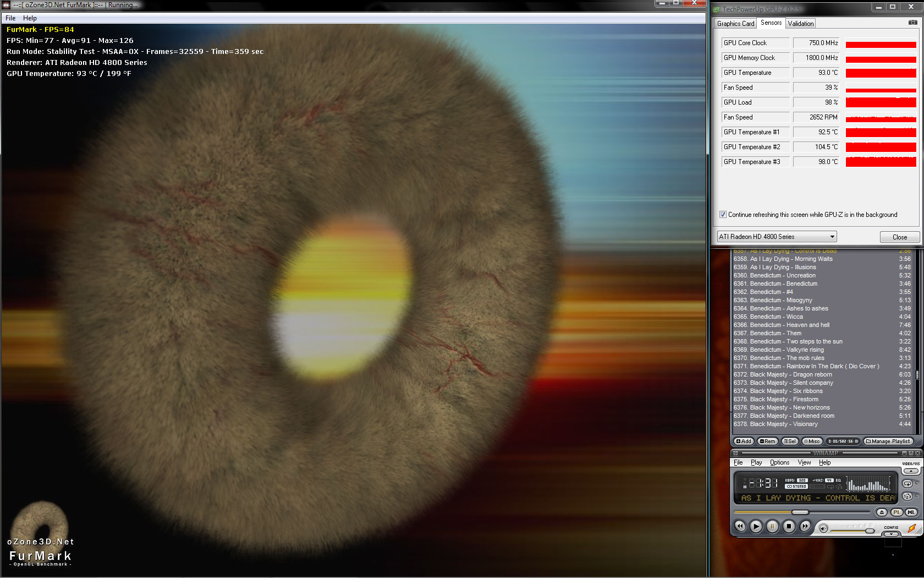The height and width of the screenshot is (578, 924).
Task: Switch to the Graphics Card tab
Action: 735,23
